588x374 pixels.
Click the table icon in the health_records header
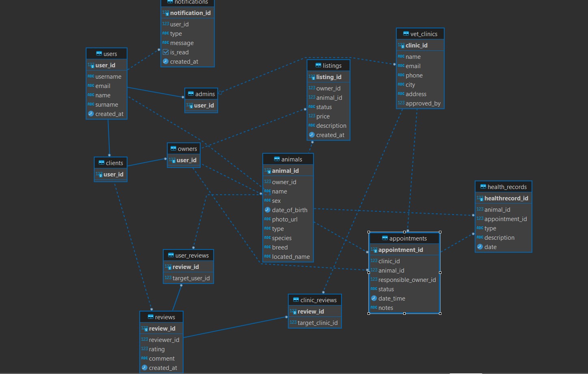[x=483, y=187]
